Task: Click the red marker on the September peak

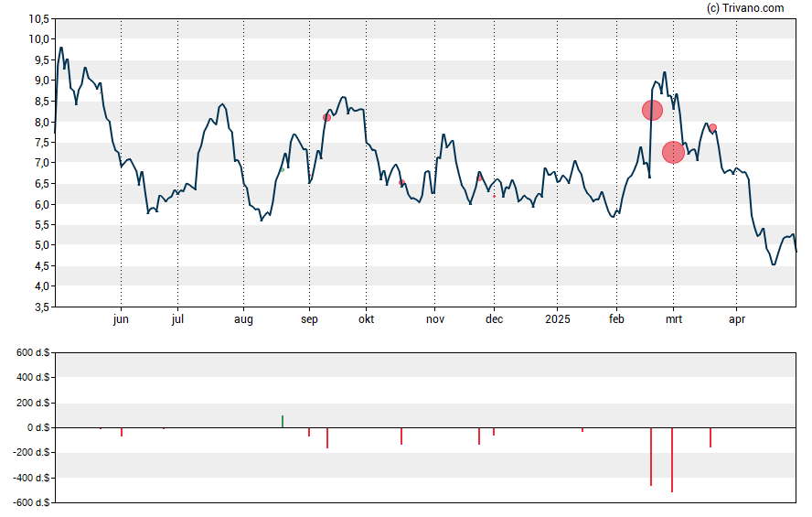Action: point(326,118)
